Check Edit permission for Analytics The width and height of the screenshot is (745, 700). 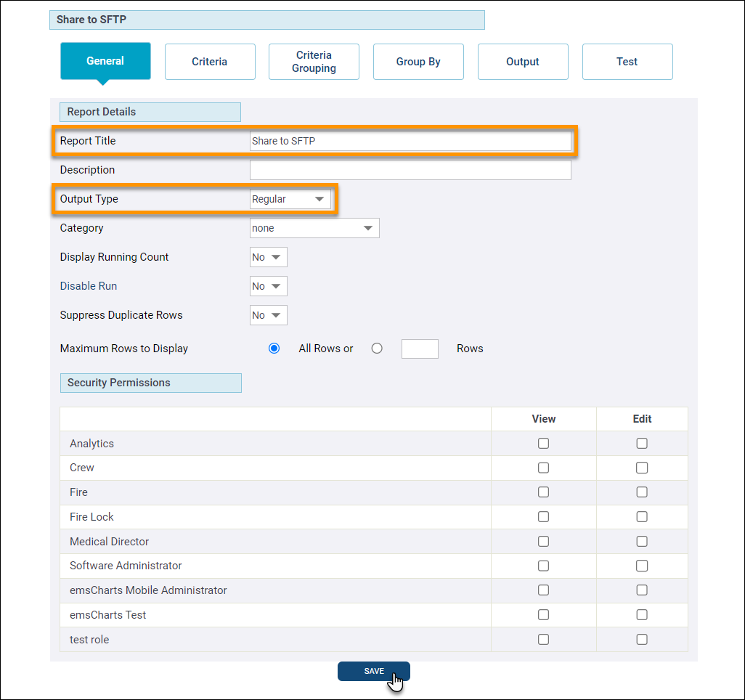point(642,444)
